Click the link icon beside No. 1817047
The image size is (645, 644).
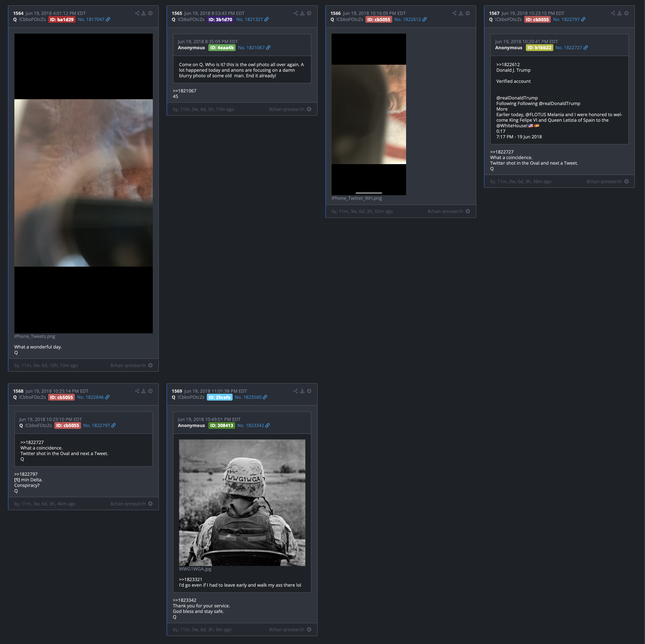pyautogui.click(x=108, y=19)
